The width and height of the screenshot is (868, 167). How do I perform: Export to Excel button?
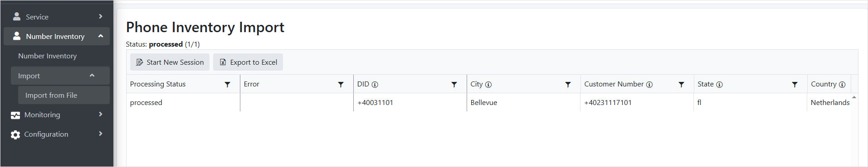248,62
